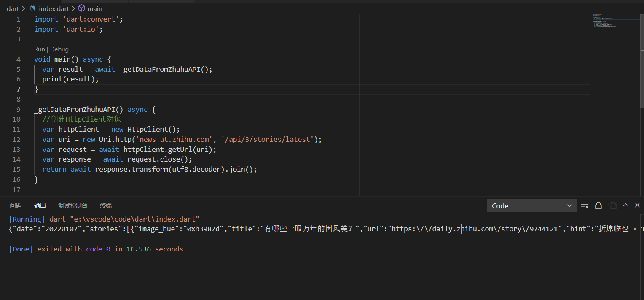Open the 调试控制台 tab
644x300 pixels.
pyautogui.click(x=73, y=205)
